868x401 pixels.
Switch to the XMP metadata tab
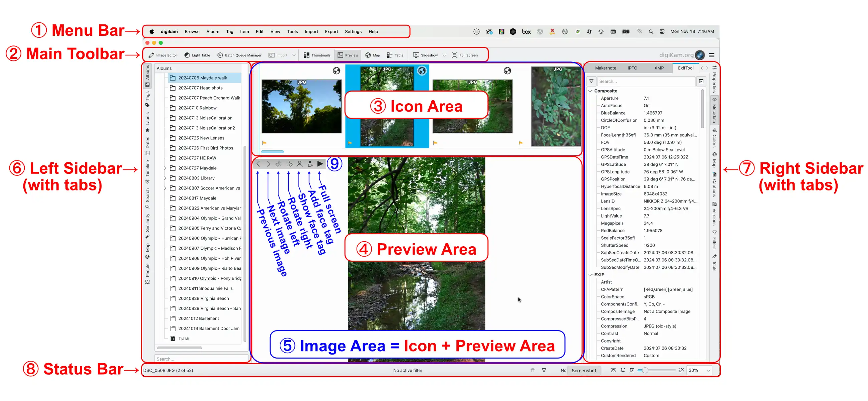(x=659, y=68)
